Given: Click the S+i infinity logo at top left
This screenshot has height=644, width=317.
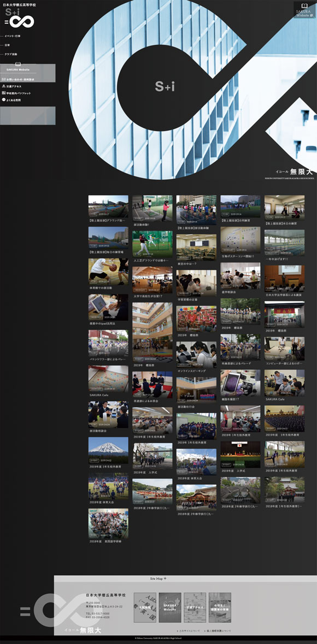Looking at the screenshot, I should (x=19, y=18).
